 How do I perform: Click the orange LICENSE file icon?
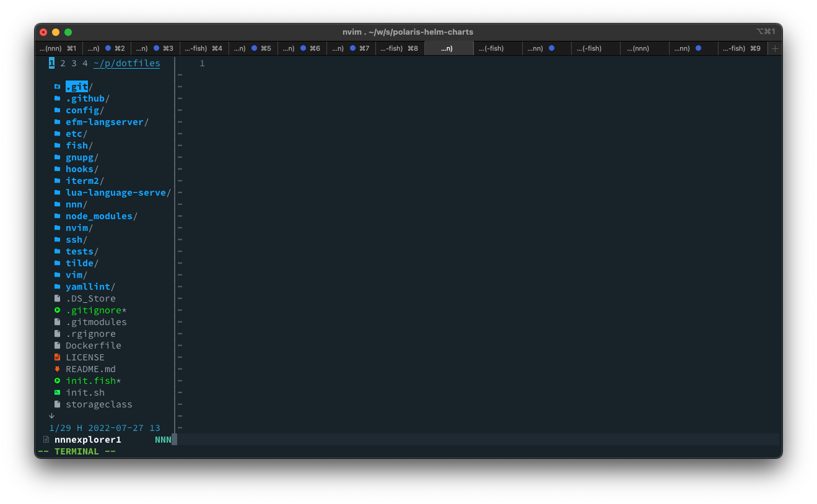[57, 357]
